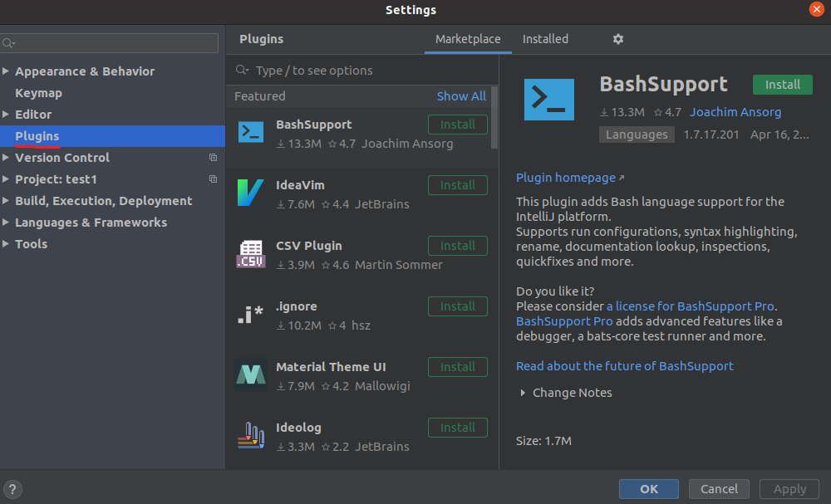Open Read about the future of BashSupport
The image size is (831, 504).
(625, 366)
